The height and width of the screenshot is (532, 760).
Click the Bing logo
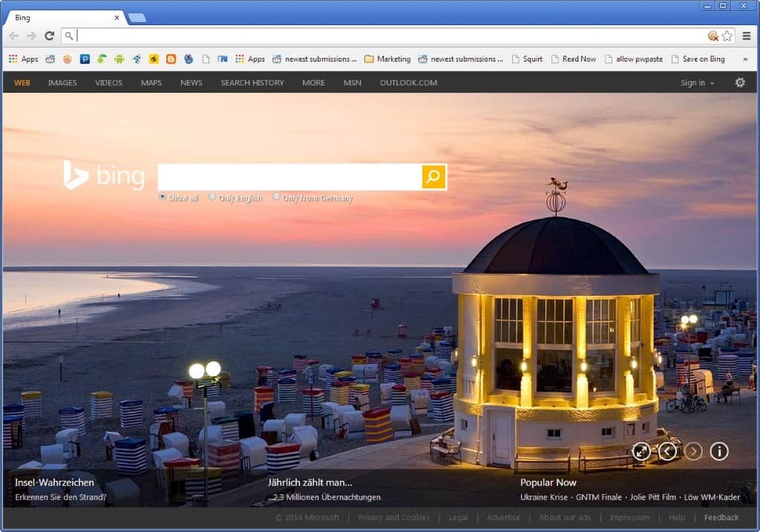pyautogui.click(x=104, y=175)
